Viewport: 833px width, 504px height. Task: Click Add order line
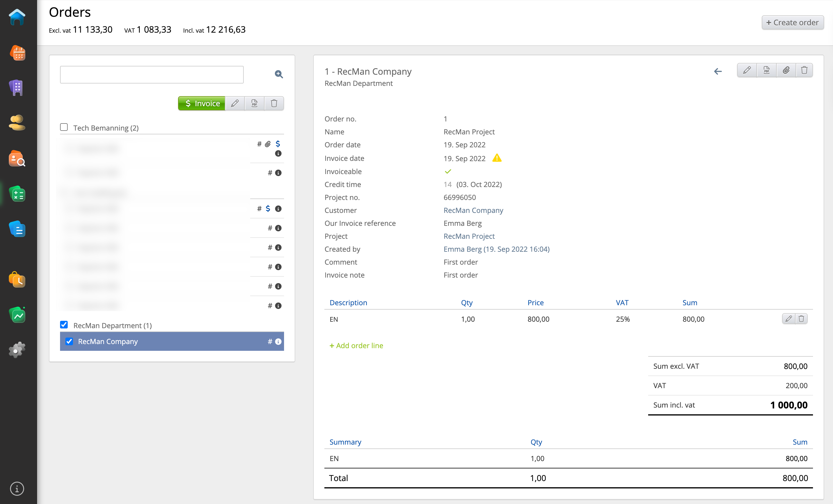click(x=356, y=346)
